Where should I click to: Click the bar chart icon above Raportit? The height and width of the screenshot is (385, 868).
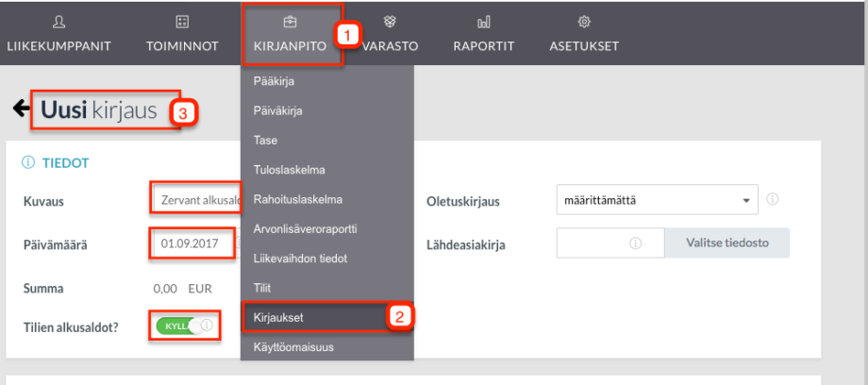(484, 22)
